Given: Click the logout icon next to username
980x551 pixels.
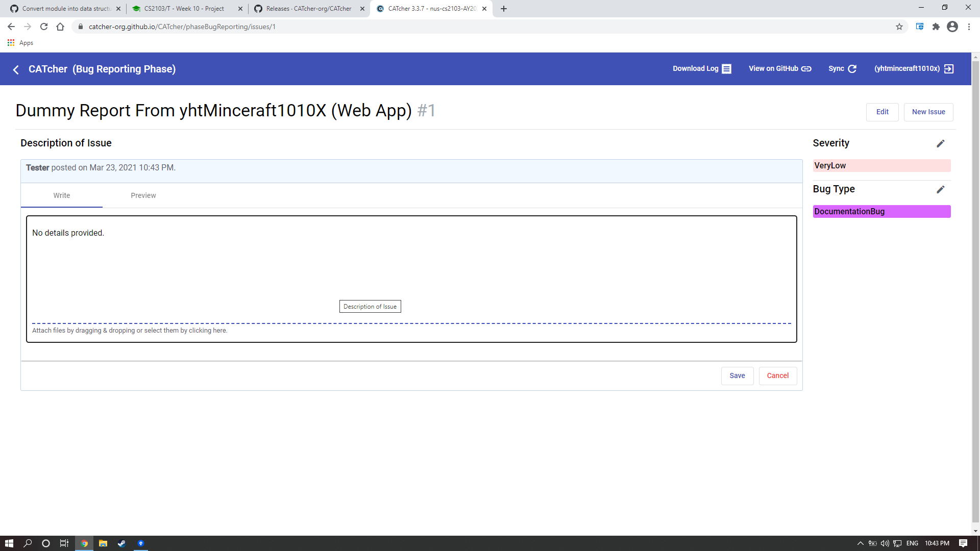Looking at the screenshot, I should [949, 69].
